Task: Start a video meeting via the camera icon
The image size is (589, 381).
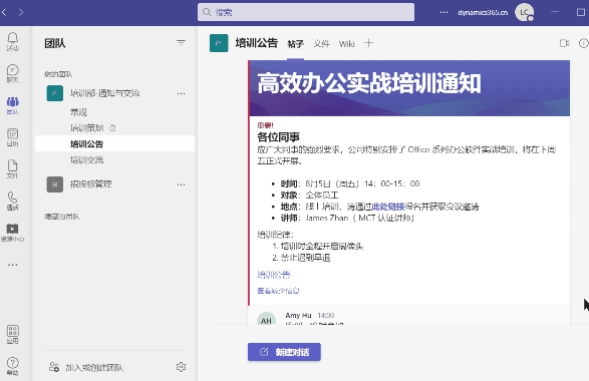Action: tap(564, 43)
